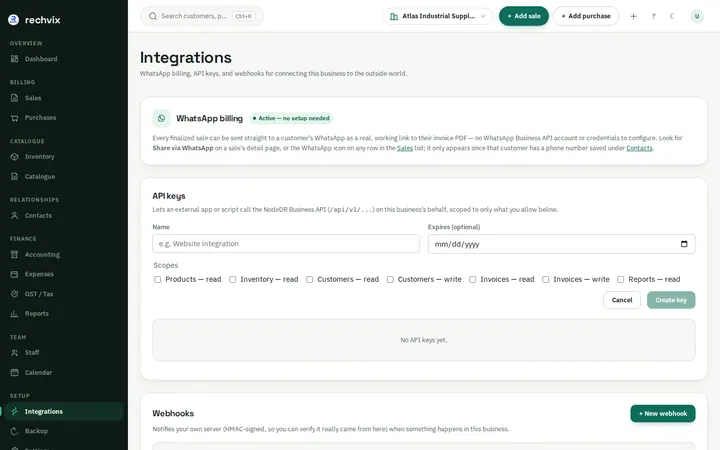
Task: Click the + Add purchase button
Action: coord(586,16)
